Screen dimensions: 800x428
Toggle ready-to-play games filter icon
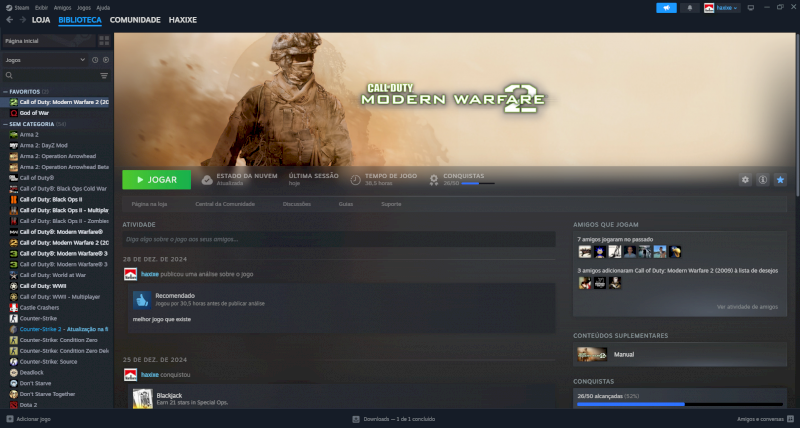point(106,60)
